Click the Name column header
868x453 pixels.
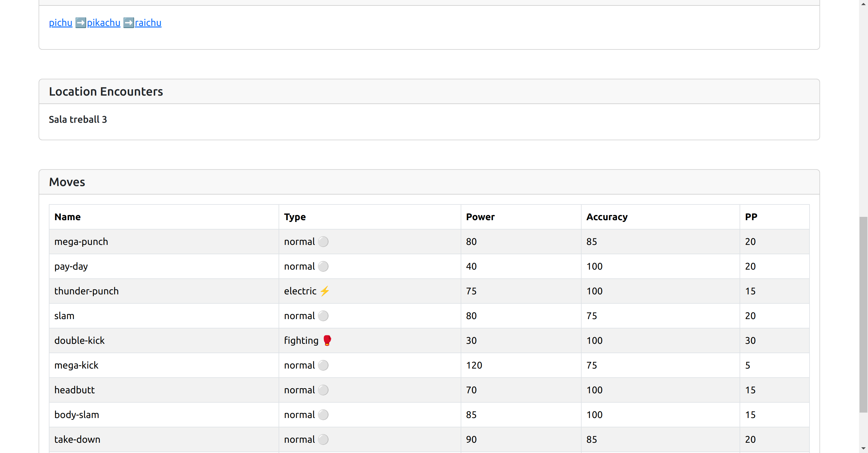click(x=68, y=217)
